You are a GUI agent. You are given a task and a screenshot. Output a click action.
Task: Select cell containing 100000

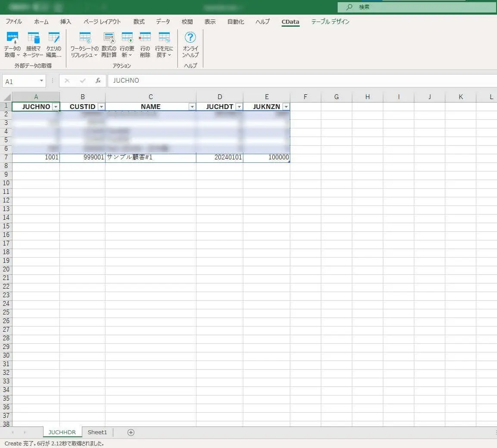click(267, 157)
